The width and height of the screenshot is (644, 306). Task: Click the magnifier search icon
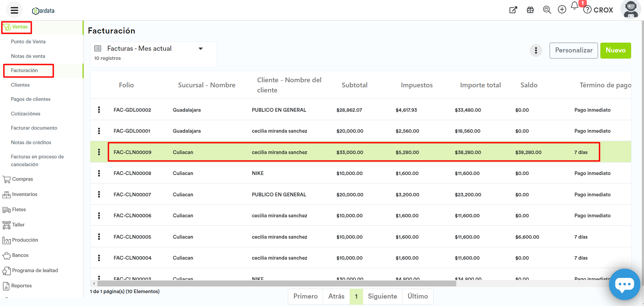tap(547, 10)
